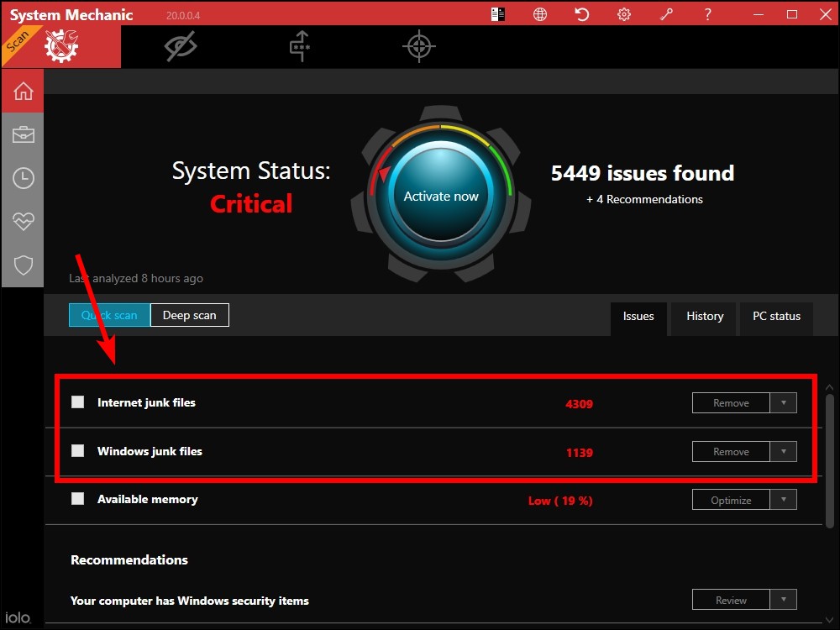Open the heart-shaped LiveBoost sidebar icon
Image resolution: width=840 pixels, height=630 pixels.
click(x=23, y=221)
